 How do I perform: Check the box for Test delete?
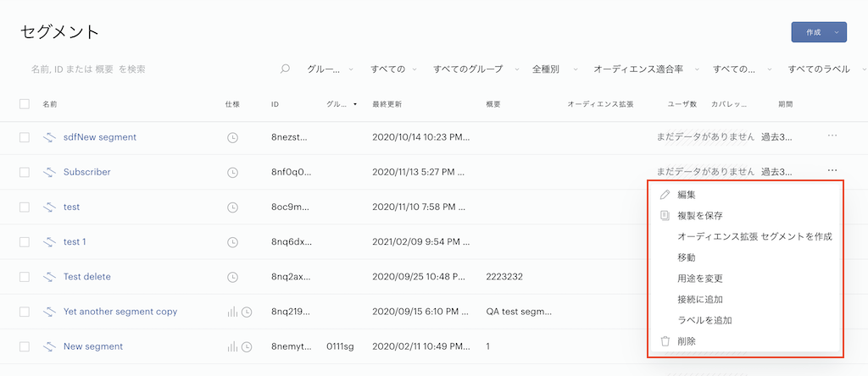click(25, 277)
